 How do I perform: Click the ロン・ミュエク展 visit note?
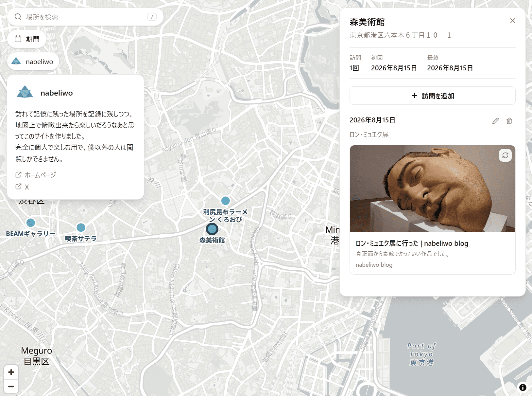coord(369,135)
